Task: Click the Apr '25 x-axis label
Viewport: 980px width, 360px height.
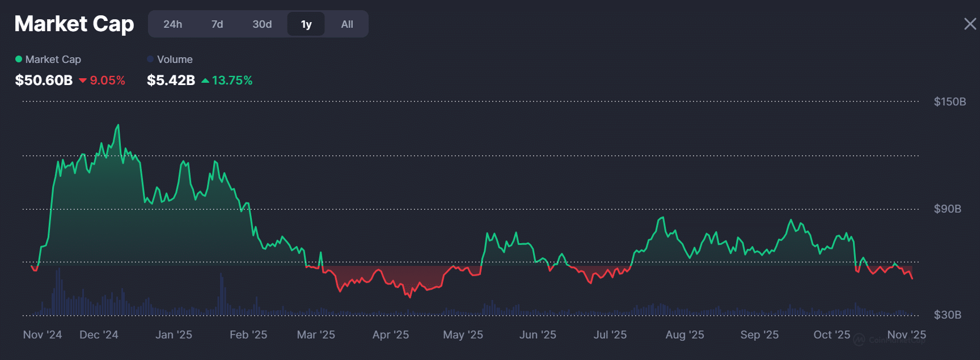Action: 390,335
